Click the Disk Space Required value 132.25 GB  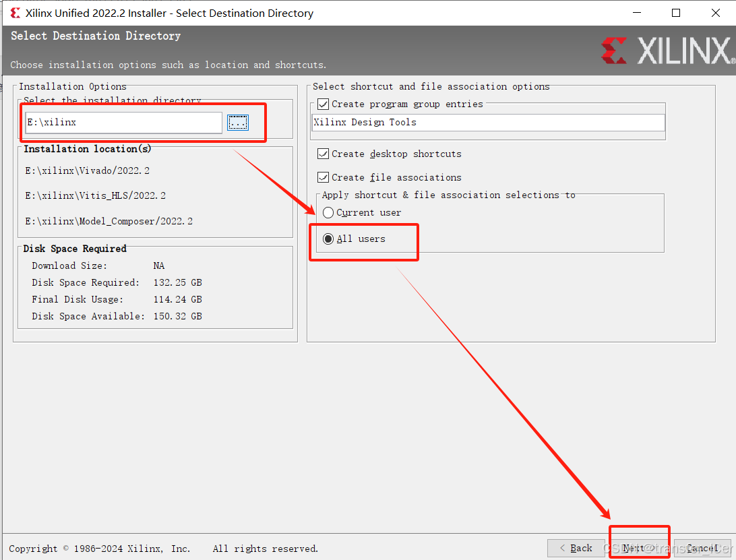point(177,282)
